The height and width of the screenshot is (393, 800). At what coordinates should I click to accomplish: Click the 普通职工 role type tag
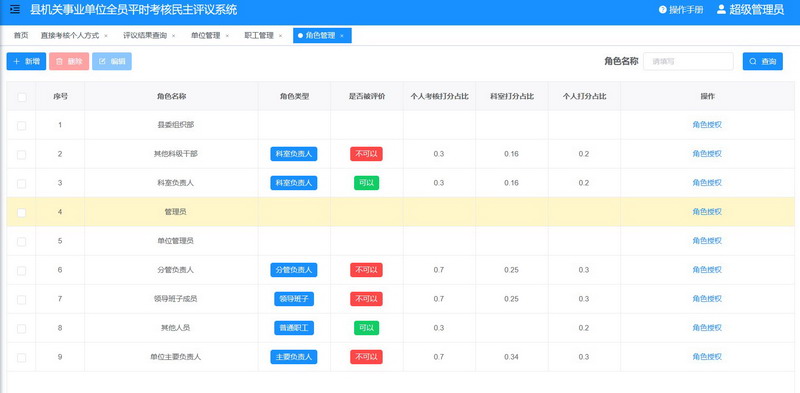point(294,328)
